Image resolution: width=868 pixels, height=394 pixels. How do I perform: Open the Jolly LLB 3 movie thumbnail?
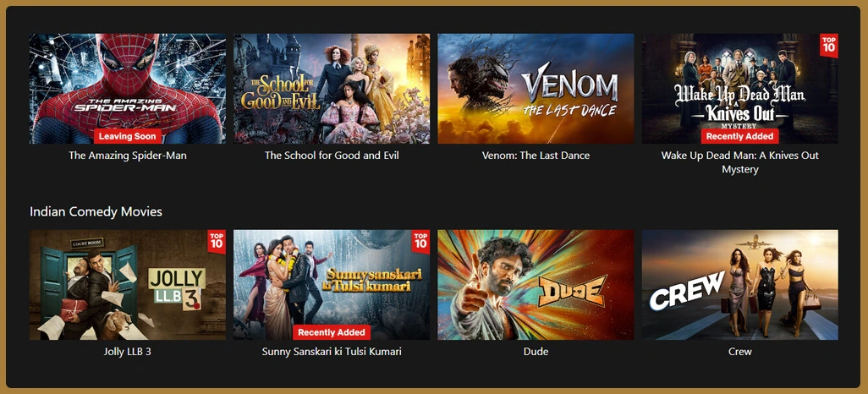(x=127, y=285)
